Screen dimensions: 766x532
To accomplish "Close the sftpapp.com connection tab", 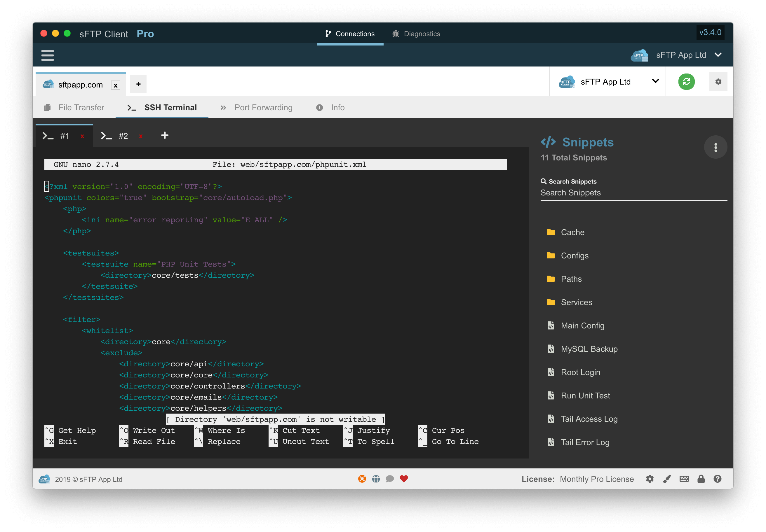I will tap(115, 85).
